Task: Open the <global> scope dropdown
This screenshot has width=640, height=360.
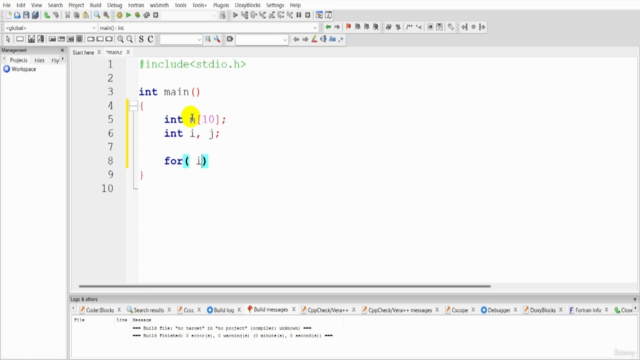Action: [x=93, y=28]
